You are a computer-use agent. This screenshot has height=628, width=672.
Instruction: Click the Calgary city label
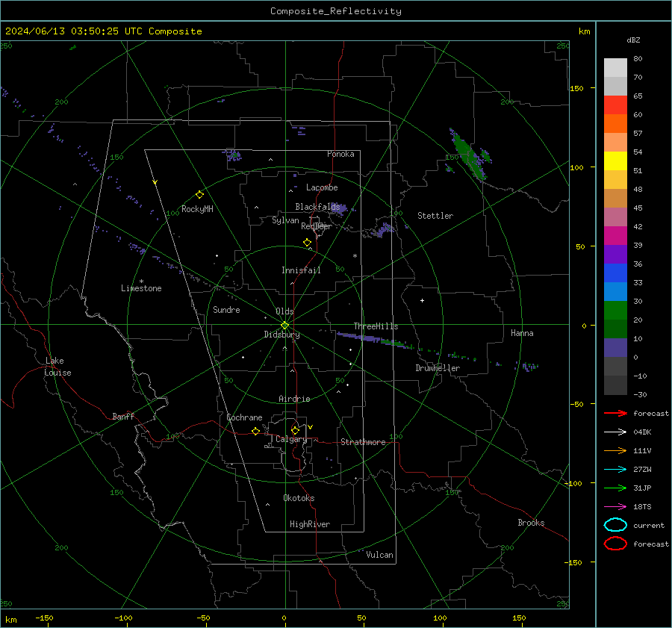pos(291,439)
